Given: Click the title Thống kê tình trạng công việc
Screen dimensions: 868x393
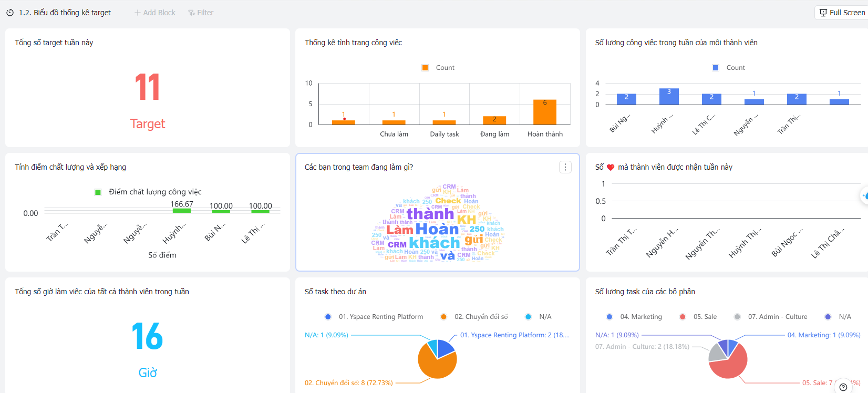Looking at the screenshot, I should (x=354, y=43).
